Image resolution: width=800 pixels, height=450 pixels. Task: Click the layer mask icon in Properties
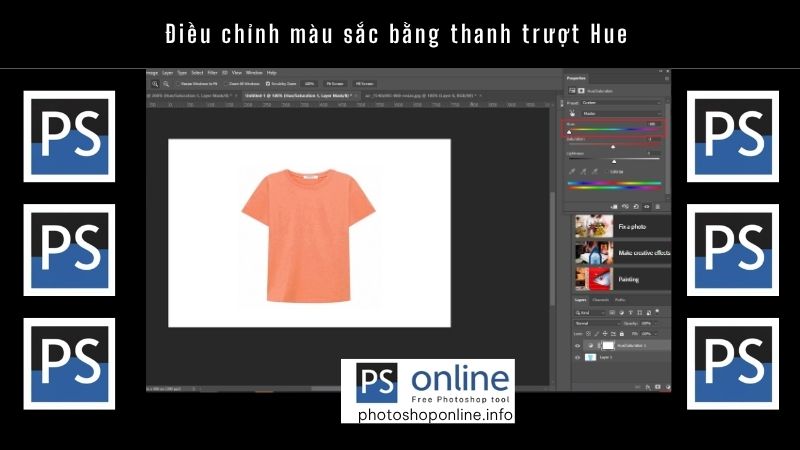[x=581, y=91]
